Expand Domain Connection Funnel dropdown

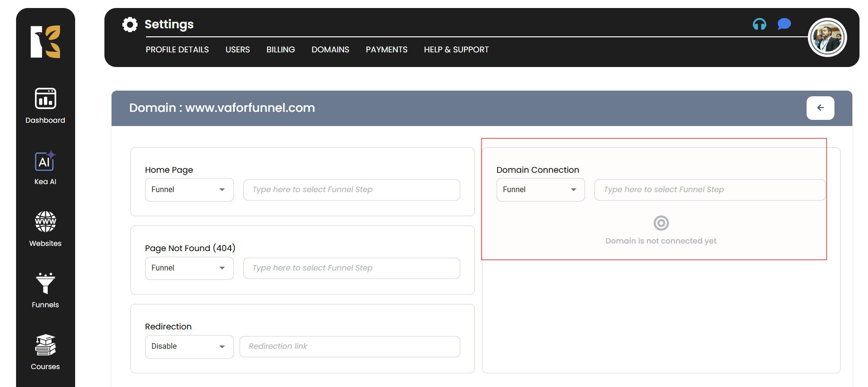(540, 190)
